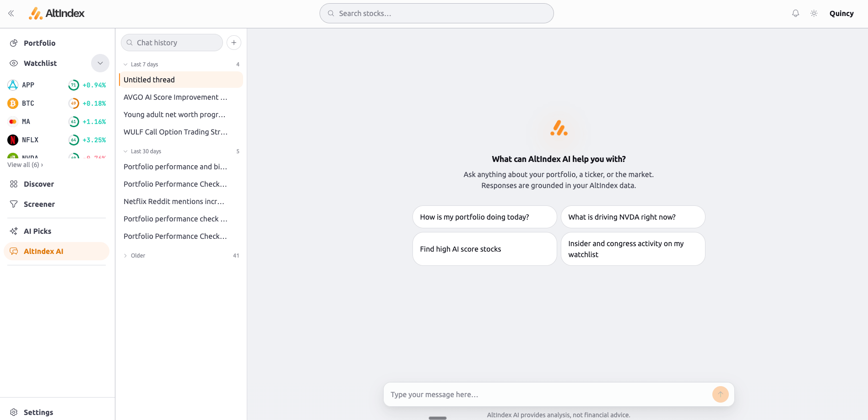Start a new chat with plus button
Image resolution: width=868 pixels, height=420 pixels.
234,43
